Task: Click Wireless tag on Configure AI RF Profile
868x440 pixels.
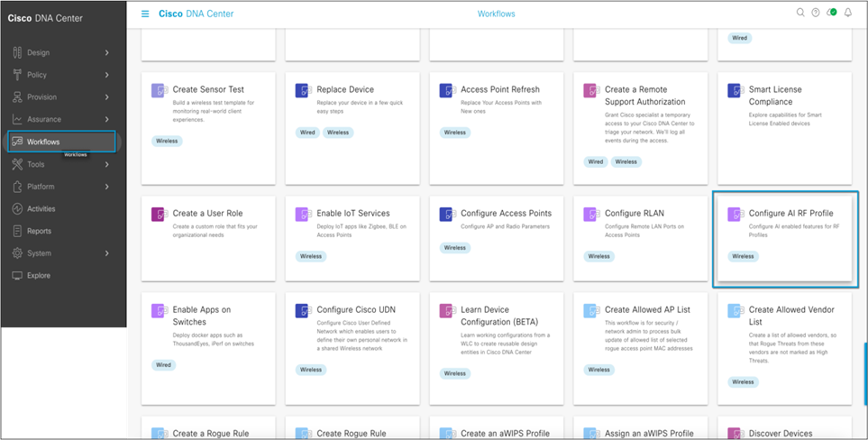Action: (743, 256)
